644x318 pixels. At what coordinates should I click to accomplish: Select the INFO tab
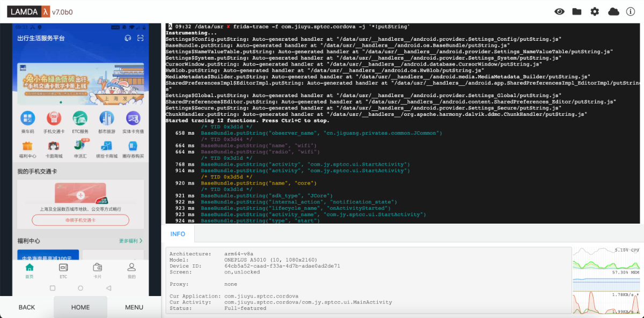tap(178, 234)
